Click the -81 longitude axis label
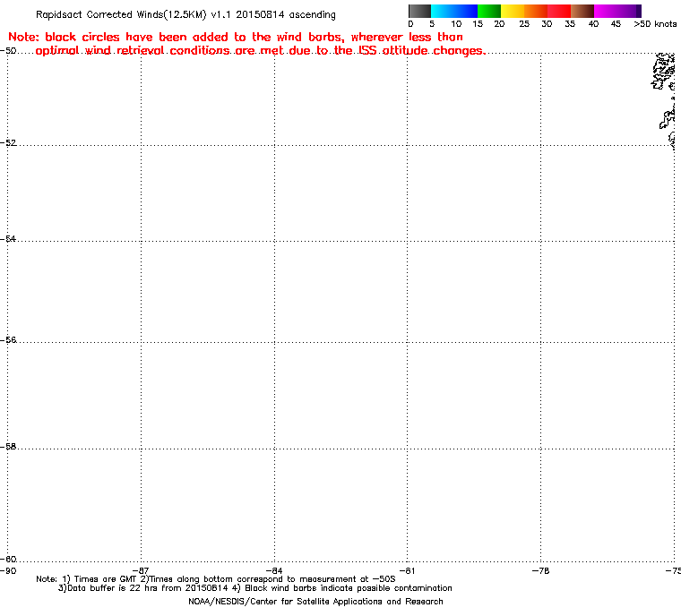 [407, 570]
